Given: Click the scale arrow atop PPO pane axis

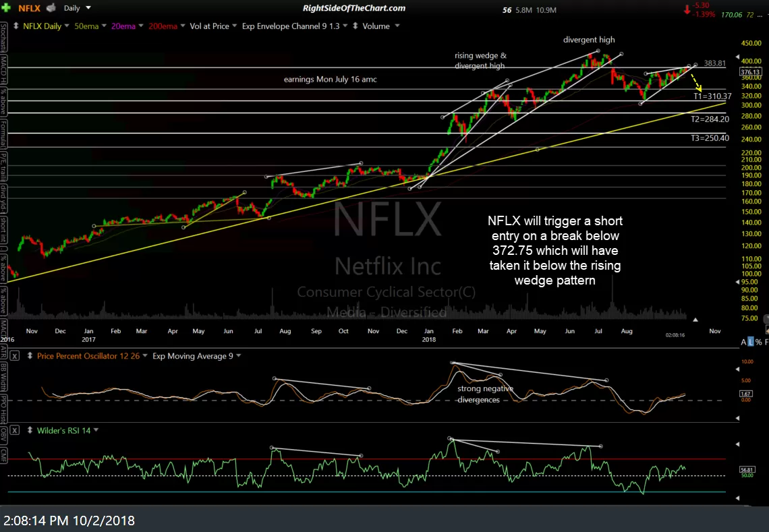Looking at the screenshot, I should click(x=737, y=370).
